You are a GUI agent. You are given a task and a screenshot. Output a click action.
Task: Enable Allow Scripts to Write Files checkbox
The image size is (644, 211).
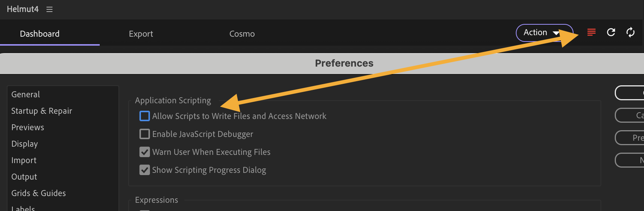tap(145, 116)
